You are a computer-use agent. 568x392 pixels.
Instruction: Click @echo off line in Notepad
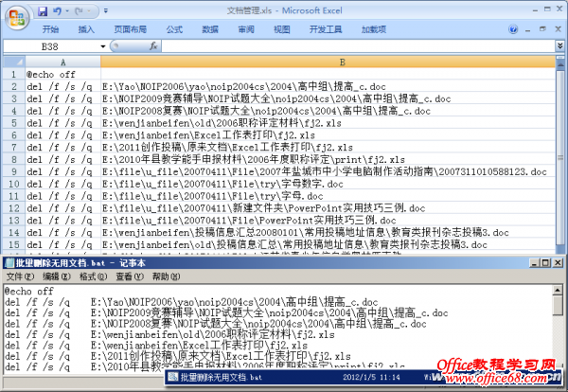[x=29, y=291]
